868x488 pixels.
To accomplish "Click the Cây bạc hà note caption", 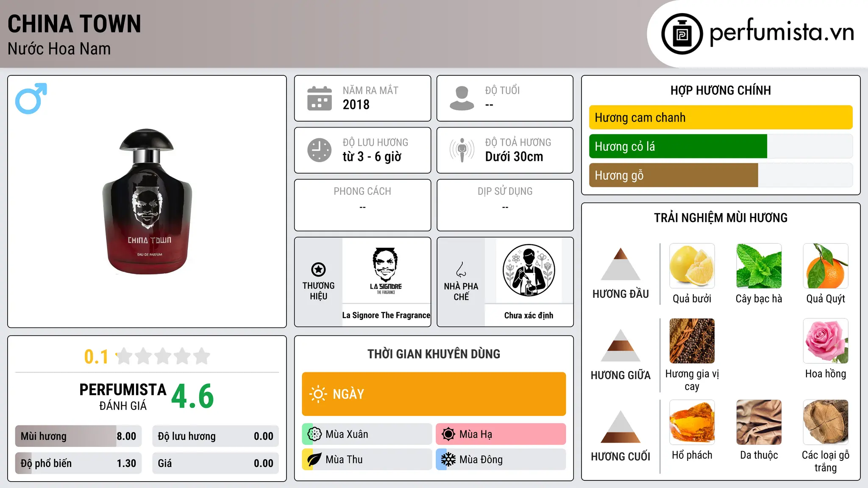I will (759, 299).
